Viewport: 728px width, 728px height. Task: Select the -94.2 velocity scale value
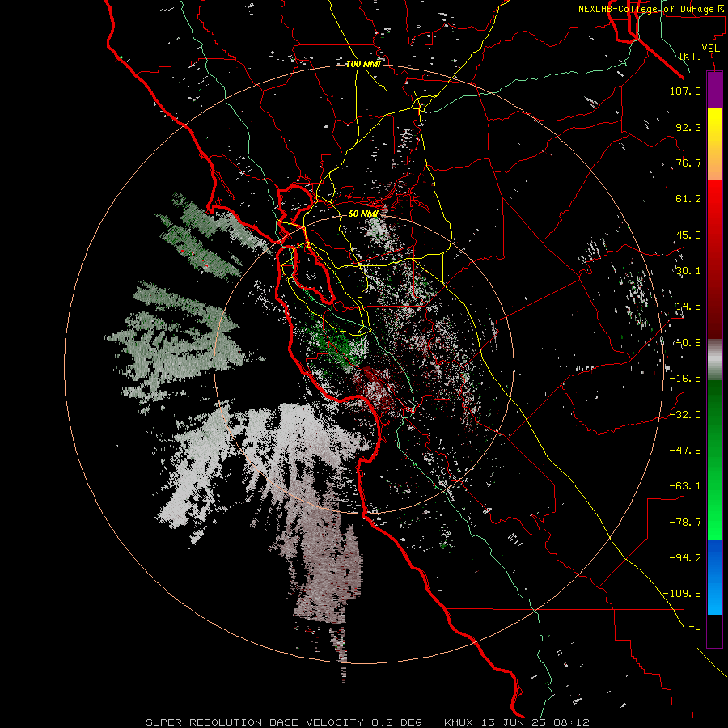point(685,558)
